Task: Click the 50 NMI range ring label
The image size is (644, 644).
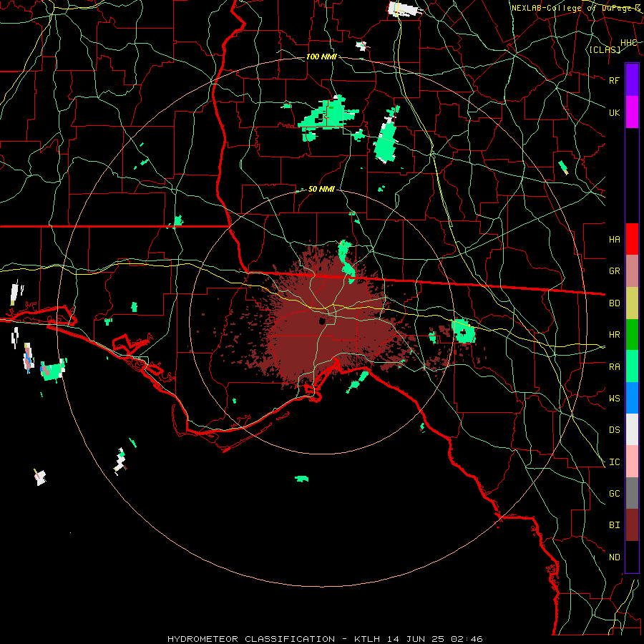Action: (x=321, y=189)
